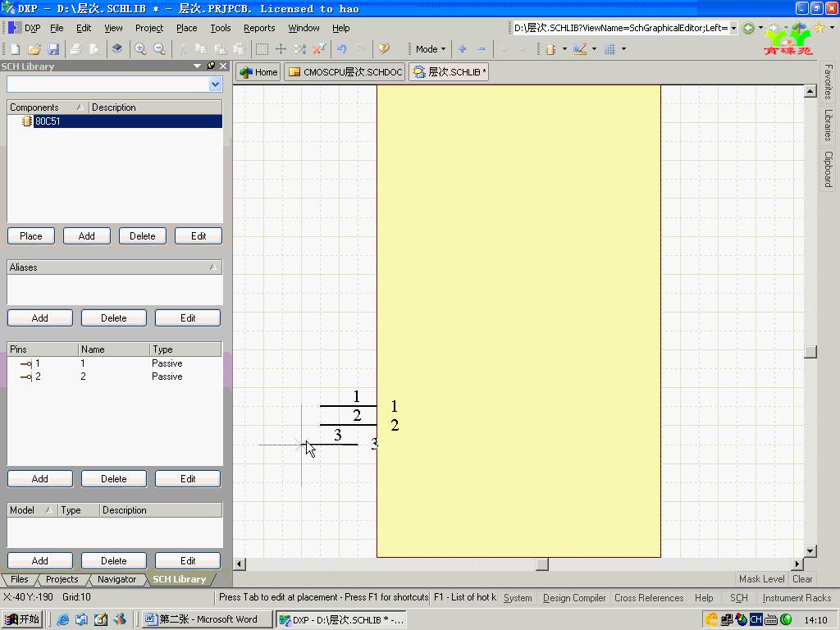The height and width of the screenshot is (630, 840).
Task: Click the new document icon
Action: tap(15, 49)
